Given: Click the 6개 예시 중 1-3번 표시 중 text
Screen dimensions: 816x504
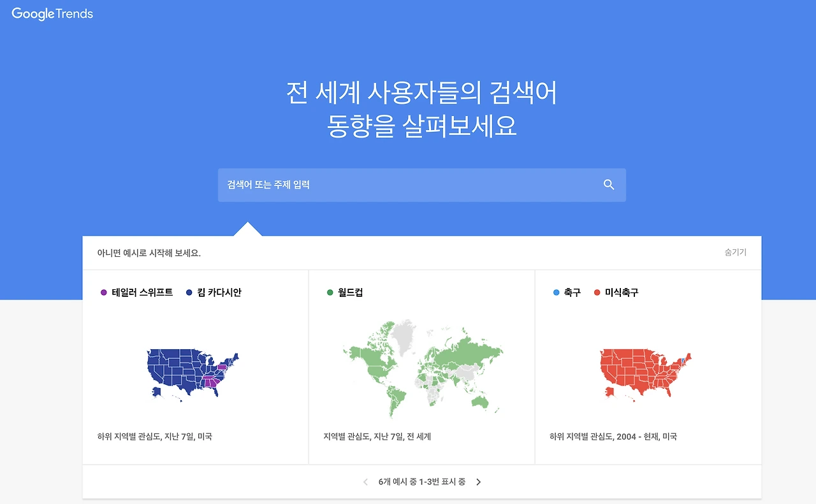Looking at the screenshot, I should pyautogui.click(x=422, y=482).
